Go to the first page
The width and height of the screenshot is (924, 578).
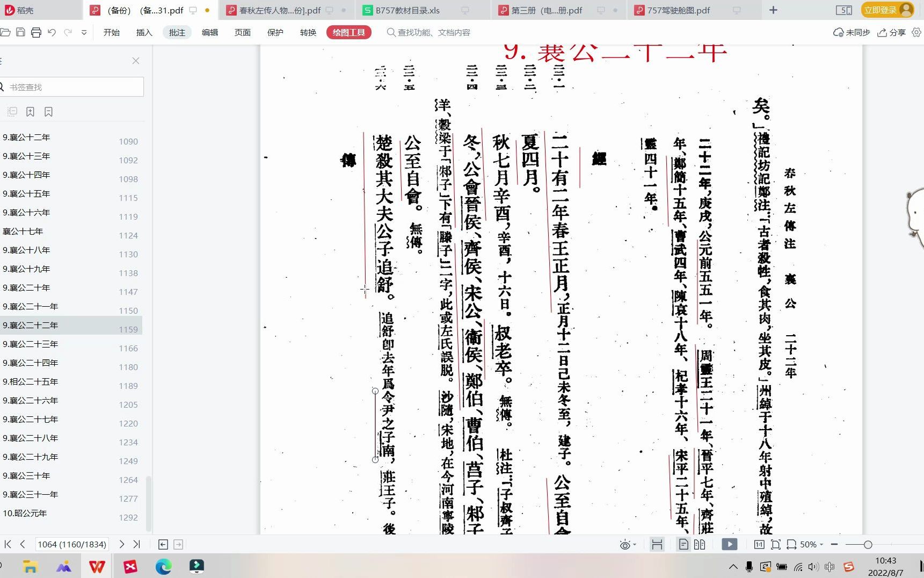8,544
